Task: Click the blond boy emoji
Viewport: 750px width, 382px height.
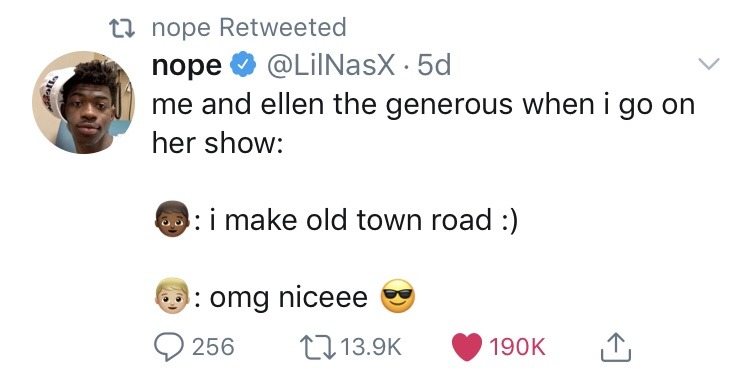Action: click(x=172, y=295)
